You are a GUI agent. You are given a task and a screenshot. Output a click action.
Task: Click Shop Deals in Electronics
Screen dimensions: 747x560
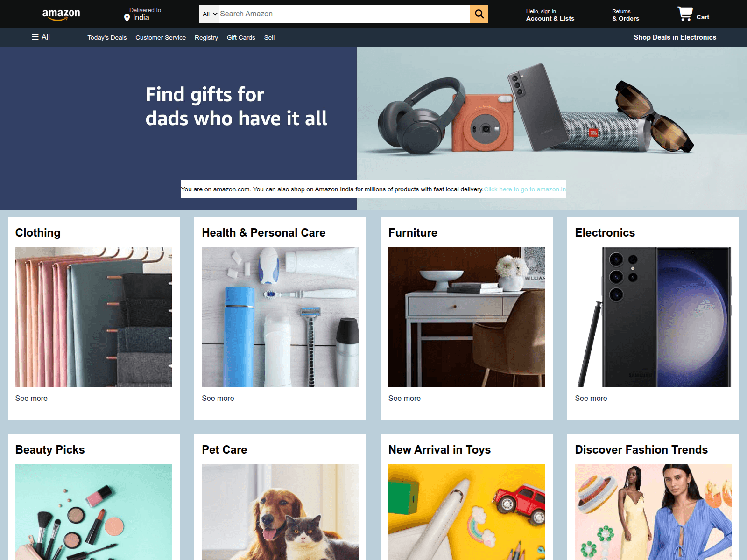(x=675, y=37)
